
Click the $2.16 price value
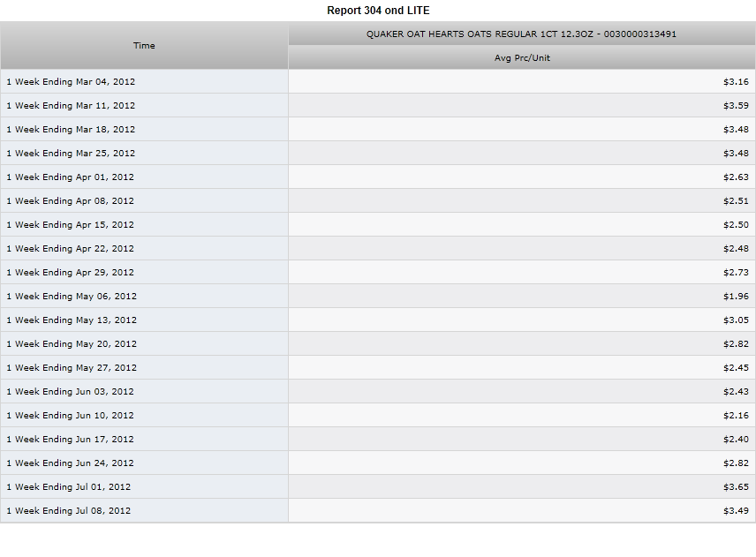tap(736, 416)
